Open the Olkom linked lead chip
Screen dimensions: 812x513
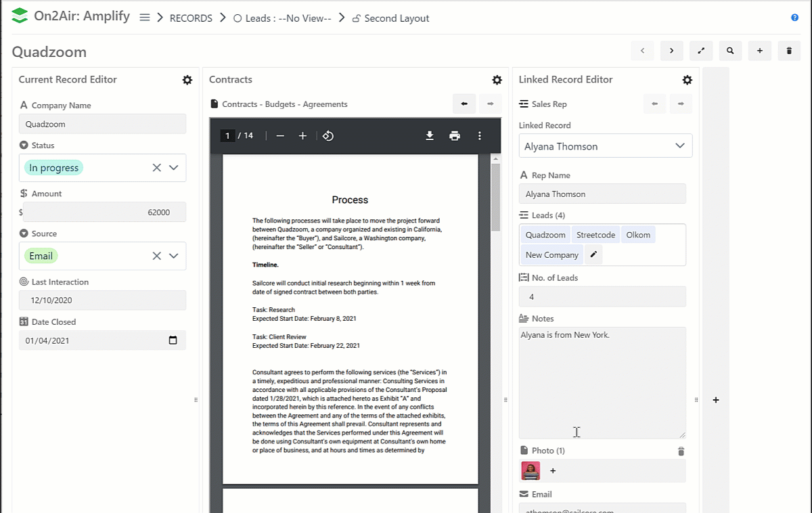(638, 235)
